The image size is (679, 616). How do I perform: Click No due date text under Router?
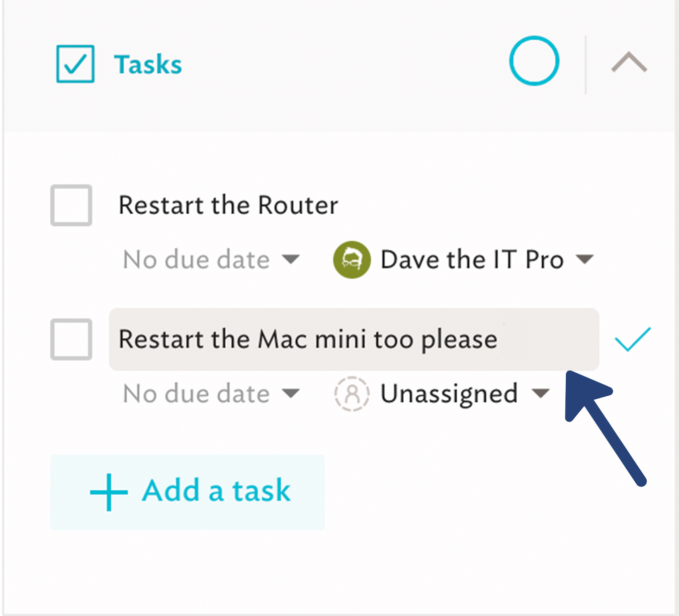pyautogui.click(x=197, y=260)
